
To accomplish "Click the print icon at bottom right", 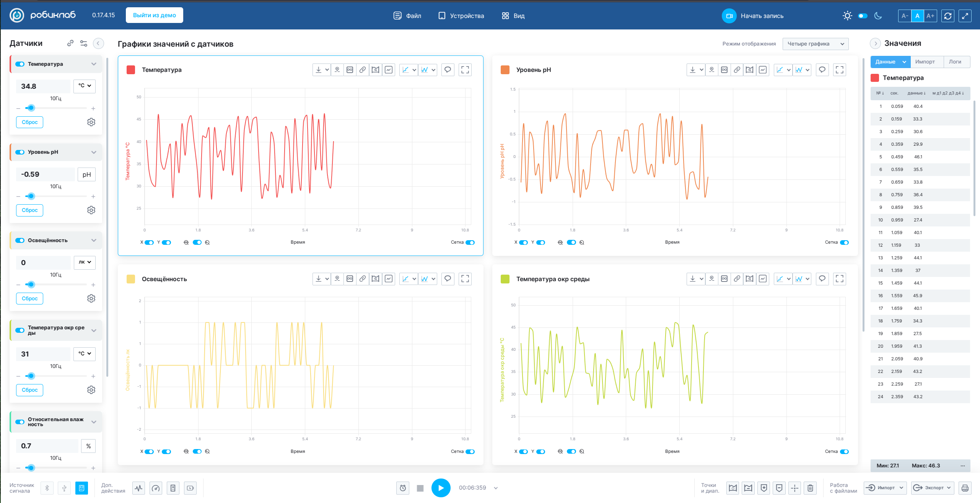I will [965, 488].
